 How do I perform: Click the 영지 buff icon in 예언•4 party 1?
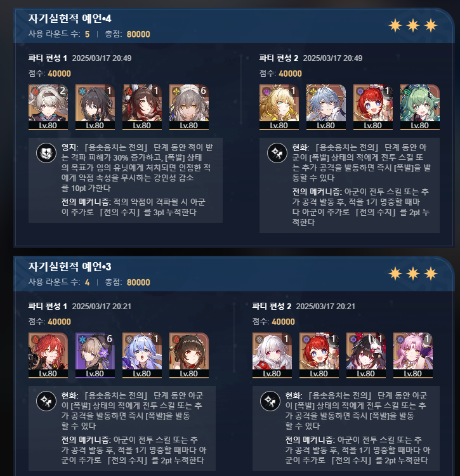(x=46, y=153)
